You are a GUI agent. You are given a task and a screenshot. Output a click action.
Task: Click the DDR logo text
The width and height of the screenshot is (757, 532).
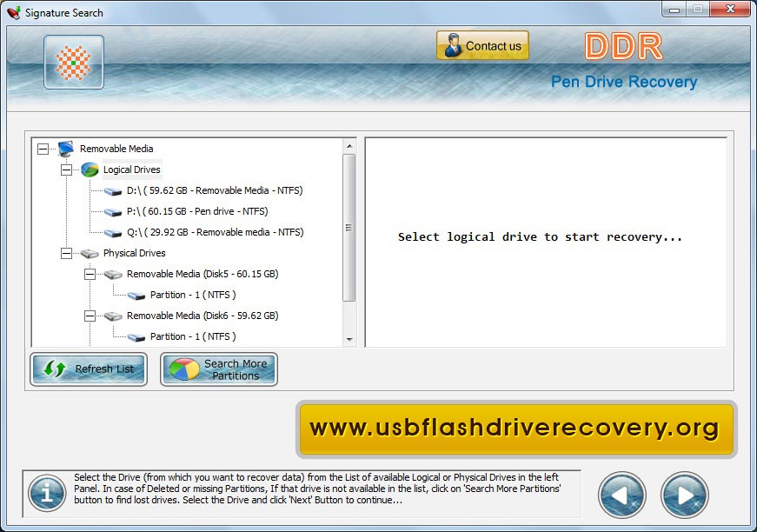624,46
